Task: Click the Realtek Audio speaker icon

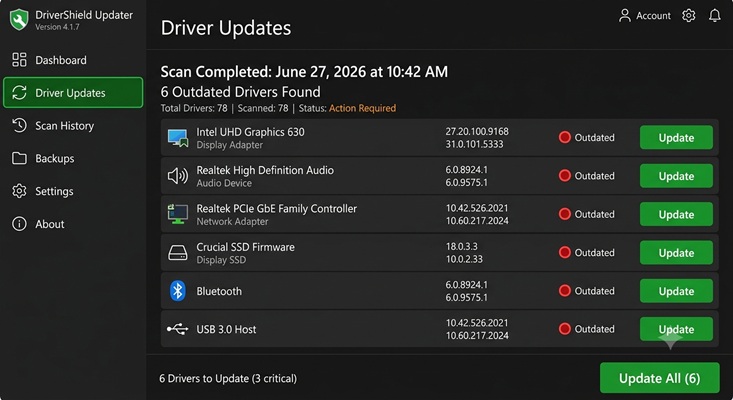Action: pyautogui.click(x=178, y=176)
